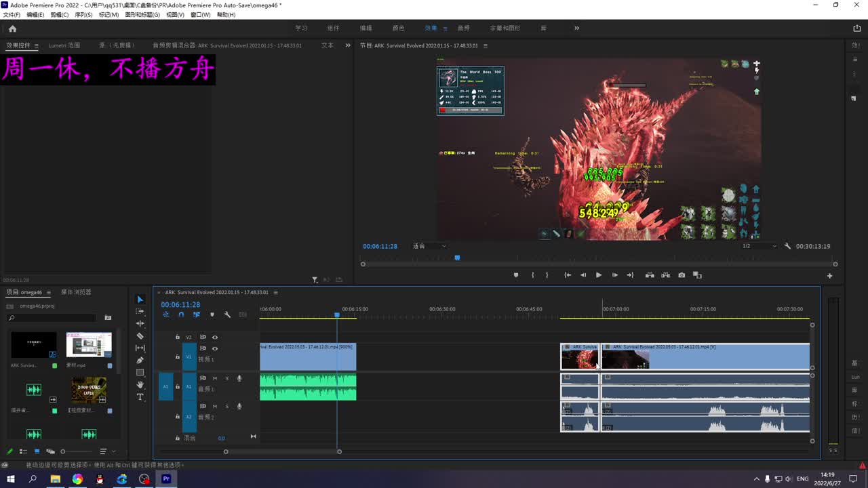The image size is (868, 488).
Task: Open the Lumetri 范围 panel tab
Action: (x=64, y=45)
